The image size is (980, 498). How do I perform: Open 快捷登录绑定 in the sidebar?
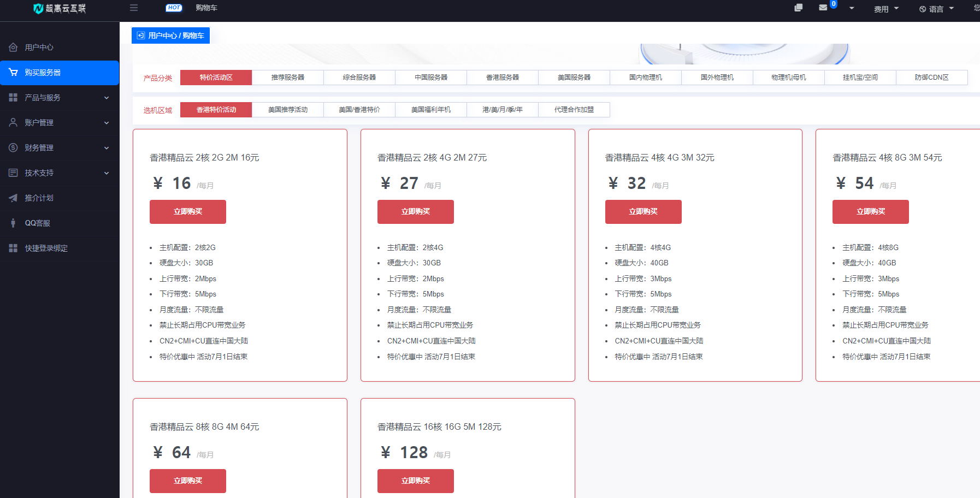pos(60,248)
